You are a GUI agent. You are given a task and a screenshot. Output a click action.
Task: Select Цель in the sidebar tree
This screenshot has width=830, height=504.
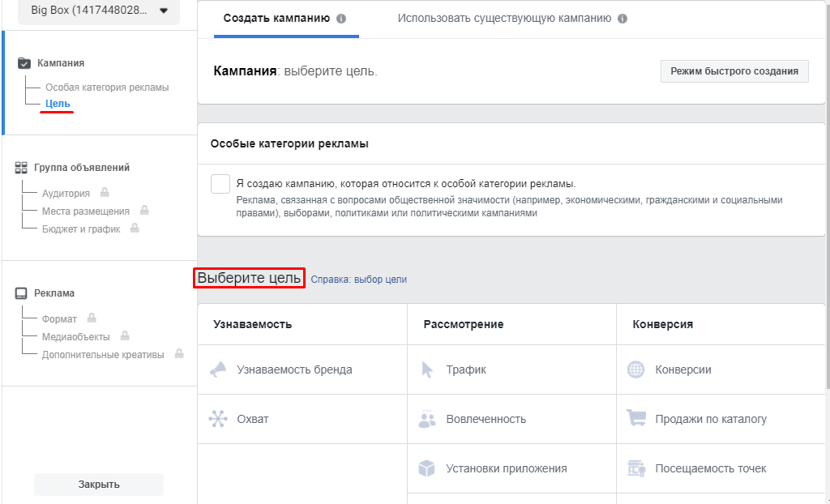click(x=55, y=104)
